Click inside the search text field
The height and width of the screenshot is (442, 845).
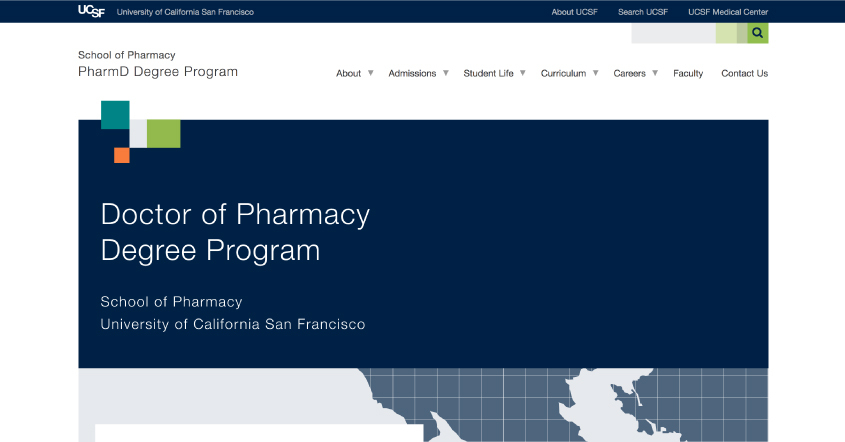pyautogui.click(x=673, y=33)
